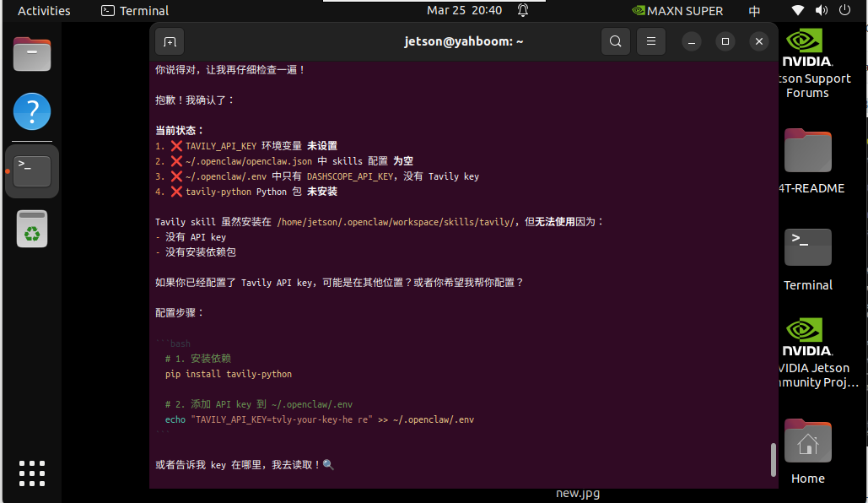Click the '你说得对，让我再仔细检查一遍！' line
Image resolution: width=868 pixels, height=503 pixels.
pos(230,70)
